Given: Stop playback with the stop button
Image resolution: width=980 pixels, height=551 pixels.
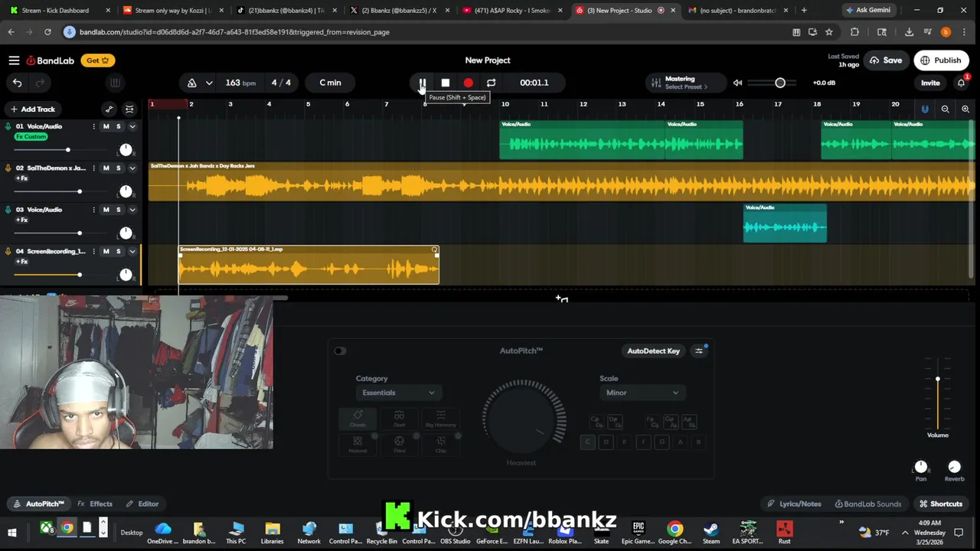Looking at the screenshot, I should pyautogui.click(x=445, y=83).
